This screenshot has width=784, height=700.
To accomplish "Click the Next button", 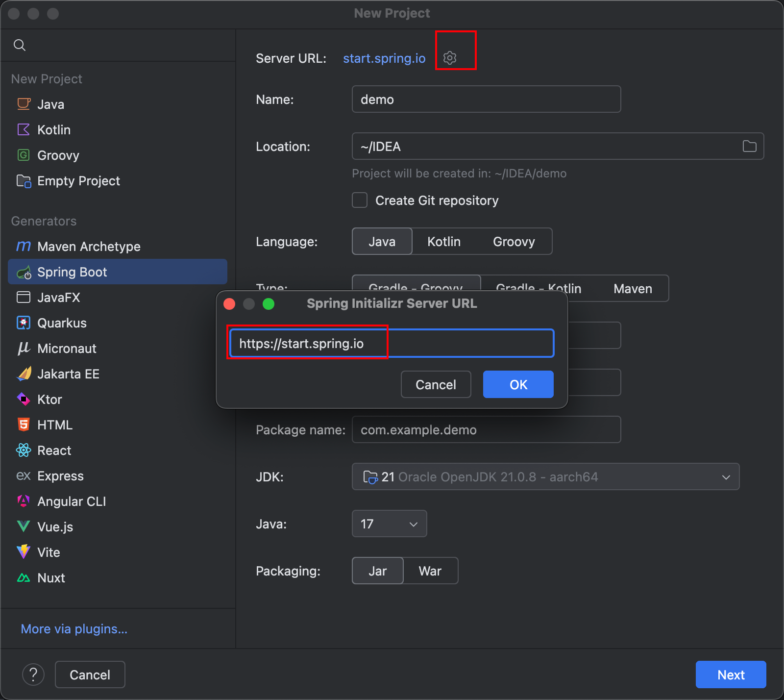I will pos(731,675).
